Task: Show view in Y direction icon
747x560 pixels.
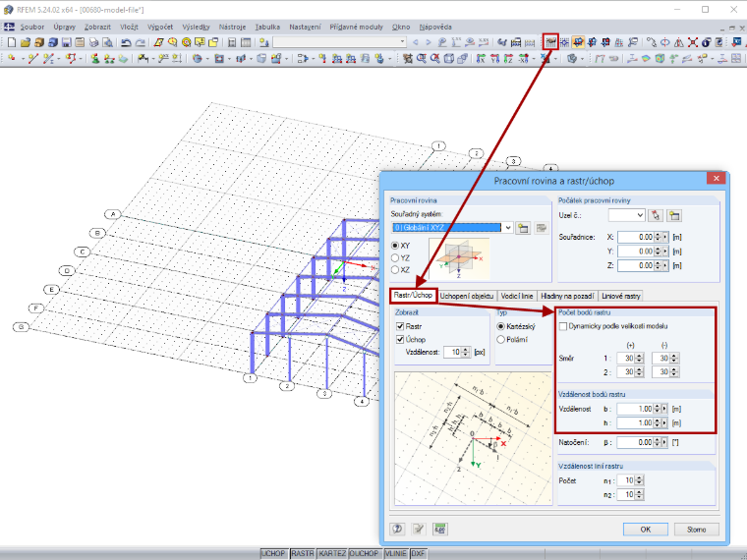Action: pyautogui.click(x=494, y=58)
